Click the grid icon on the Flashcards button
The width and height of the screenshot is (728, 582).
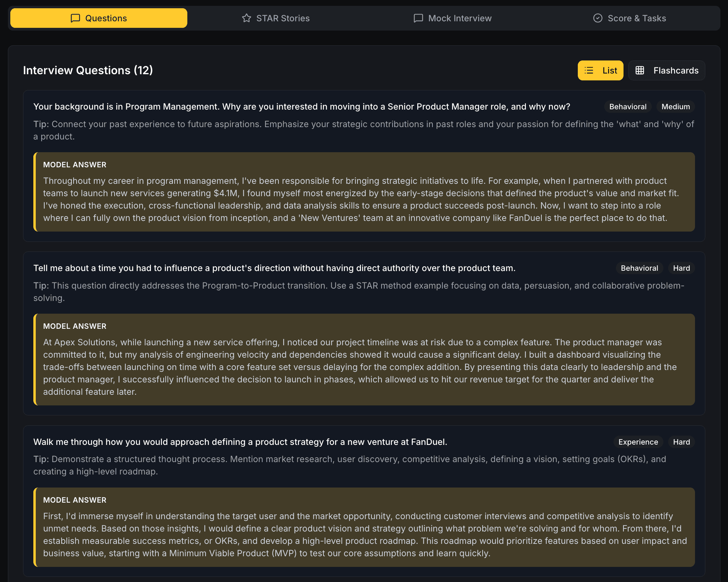pyautogui.click(x=640, y=70)
